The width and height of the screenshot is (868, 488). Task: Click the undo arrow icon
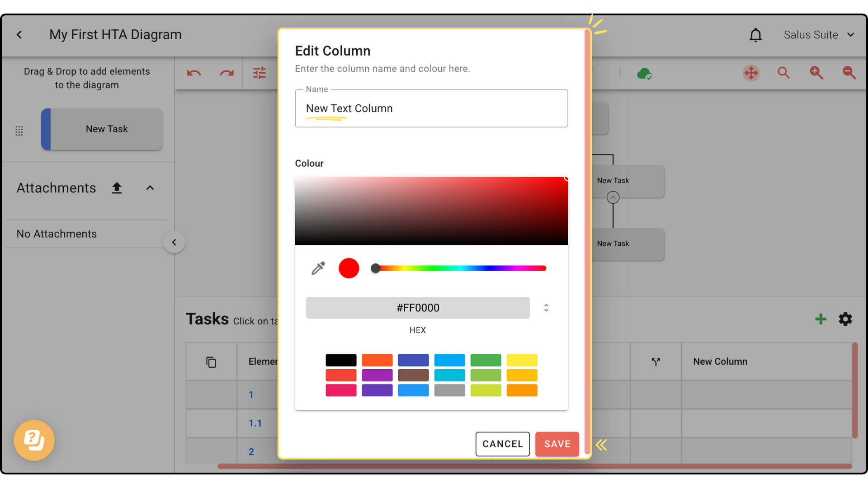(194, 73)
